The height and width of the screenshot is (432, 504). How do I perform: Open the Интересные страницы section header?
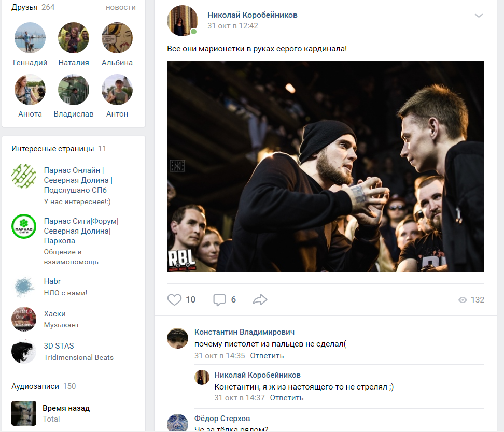point(52,149)
